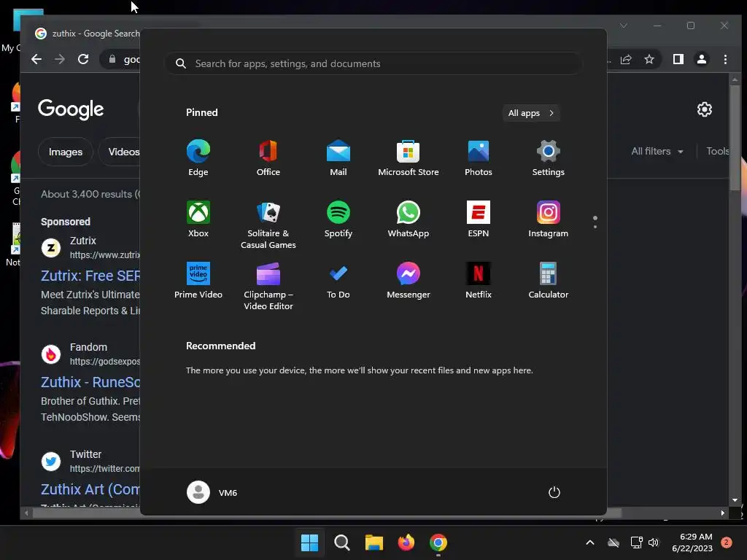
Task: Open Chrome side panel
Action: tap(678, 59)
